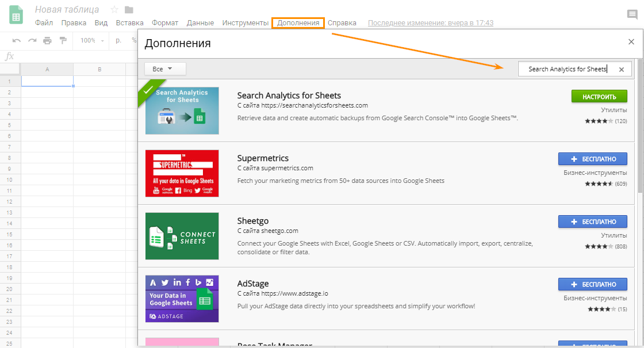Open the AdStage title
Image resolution: width=644 pixels, height=348 pixels.
click(252, 284)
